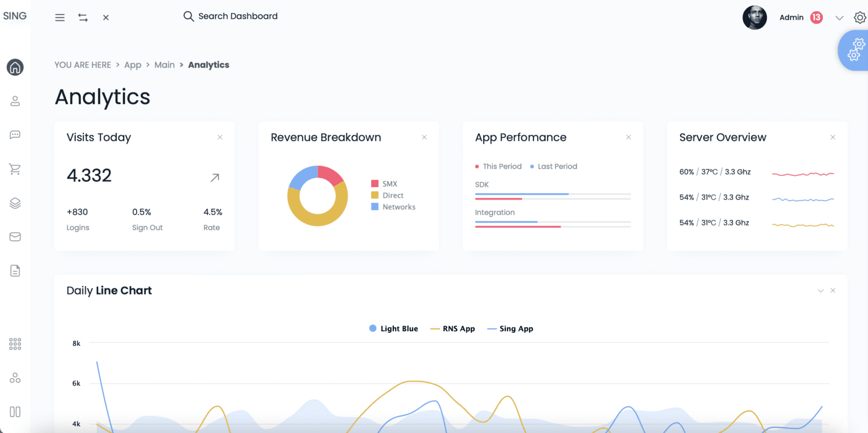The image size is (868, 433).
Task: Collapse the Daily Line Chart panel
Action: [820, 290]
